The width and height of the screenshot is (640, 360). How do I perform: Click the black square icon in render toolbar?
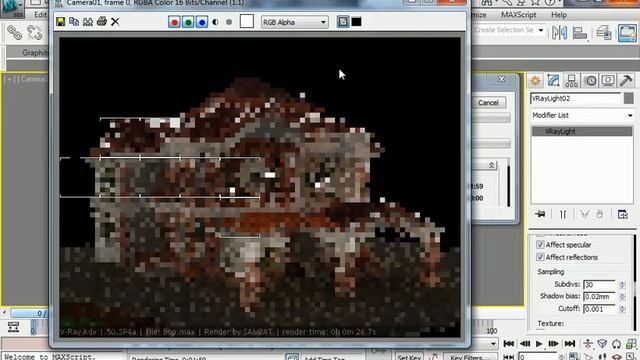(356, 22)
